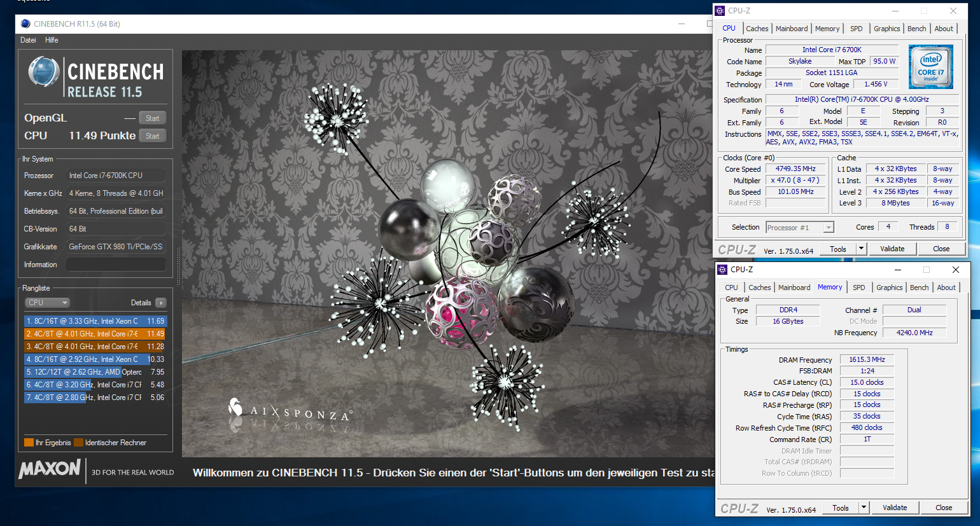
Task: Open Processor #1 selection dropdown
Action: (800, 228)
